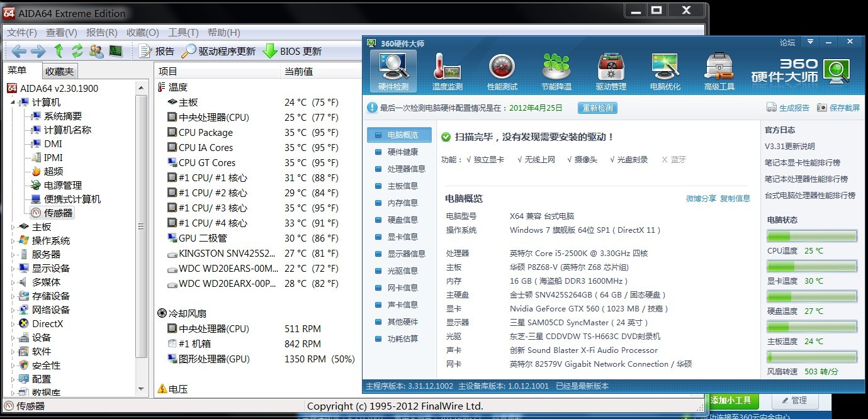Click V3.31更新说明 link
The image size is (868, 419).
[789, 147]
